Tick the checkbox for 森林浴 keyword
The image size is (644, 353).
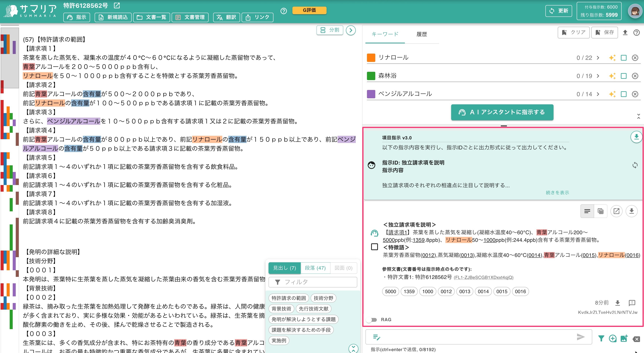[x=624, y=76]
